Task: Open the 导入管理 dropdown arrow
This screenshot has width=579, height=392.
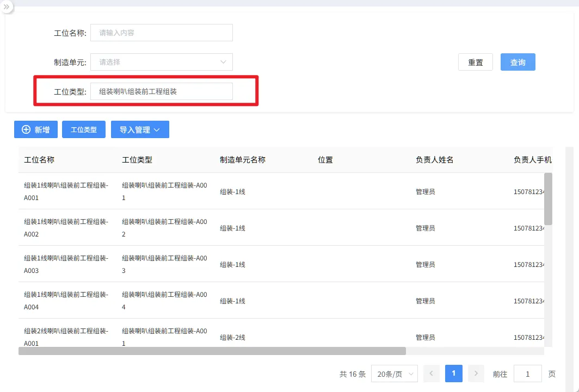Action: coord(157,130)
